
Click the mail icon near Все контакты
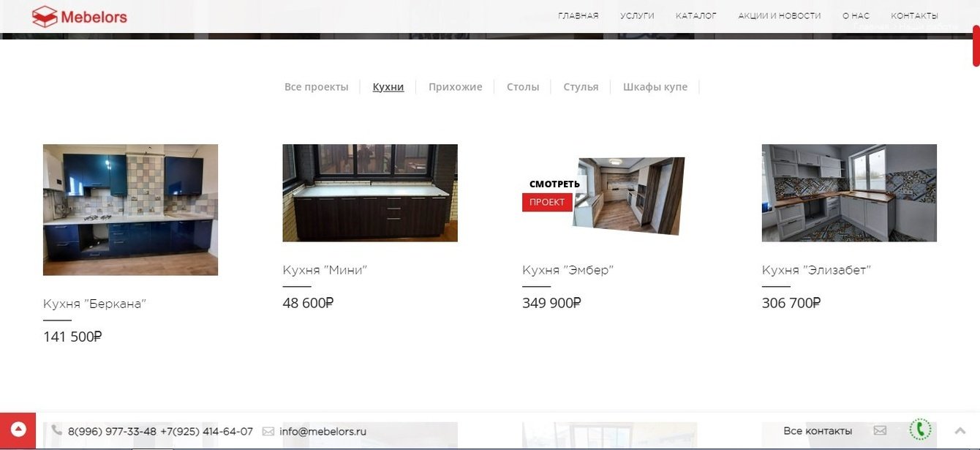(x=880, y=430)
